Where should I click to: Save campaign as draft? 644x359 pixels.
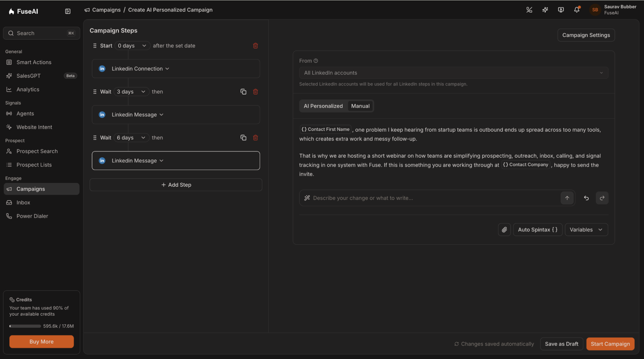click(562, 344)
